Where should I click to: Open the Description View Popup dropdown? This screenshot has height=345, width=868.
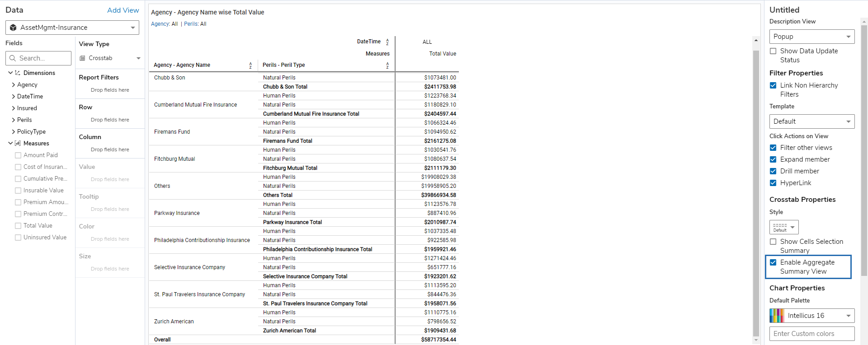pyautogui.click(x=811, y=37)
